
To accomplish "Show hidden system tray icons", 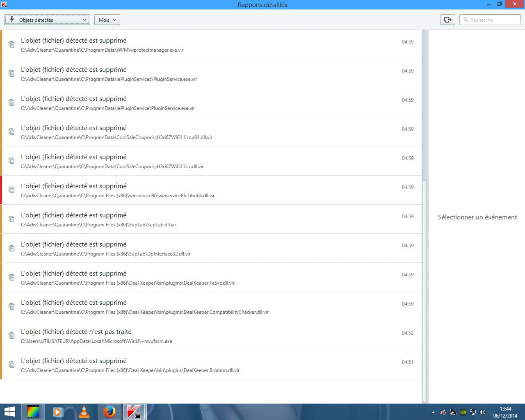I will click(433, 412).
